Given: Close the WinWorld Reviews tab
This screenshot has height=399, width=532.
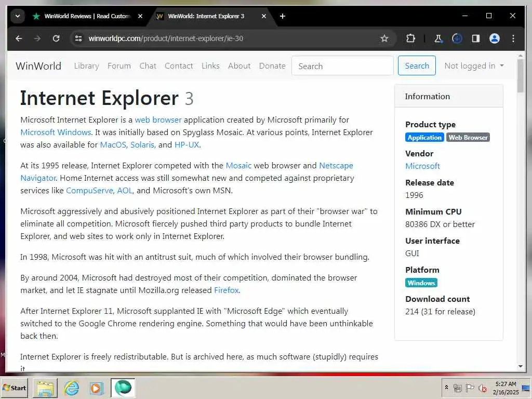Looking at the screenshot, I should pyautogui.click(x=140, y=16).
